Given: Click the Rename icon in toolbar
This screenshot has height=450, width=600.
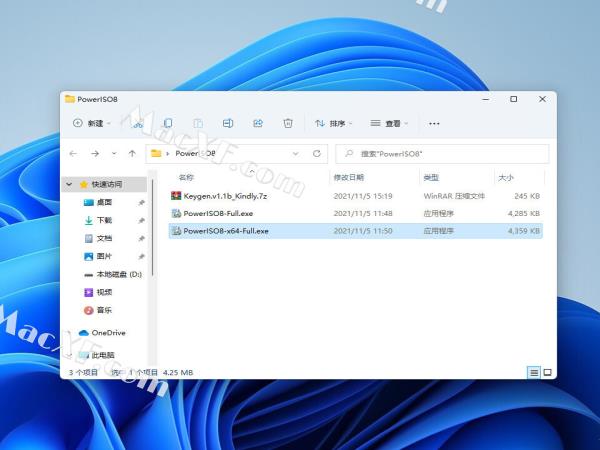Looking at the screenshot, I should coord(228,123).
